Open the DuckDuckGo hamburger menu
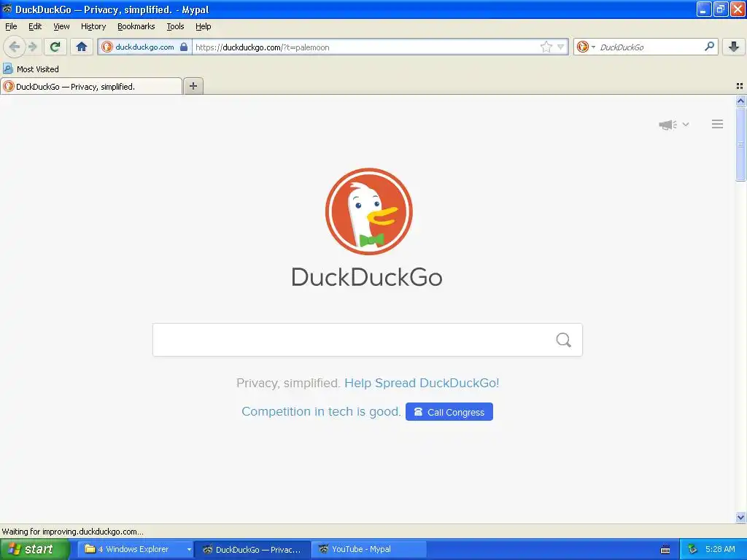Screen dimensions: 747x560 pyautogui.click(x=718, y=124)
